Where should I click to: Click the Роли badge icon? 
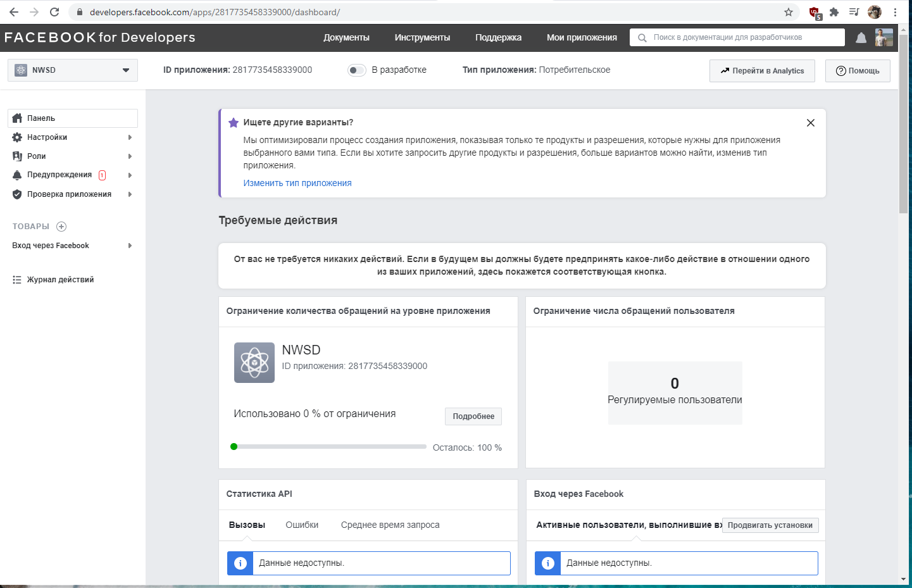[17, 156]
